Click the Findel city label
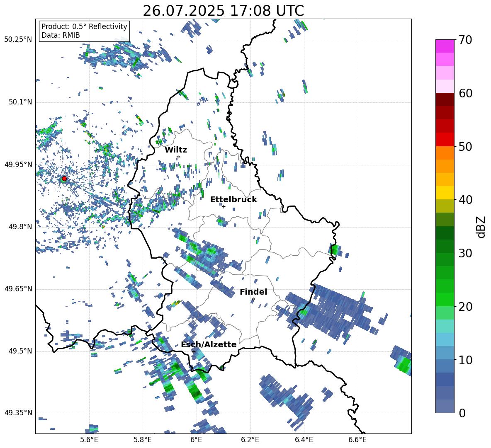This screenshot has height=448, width=491. click(x=253, y=292)
